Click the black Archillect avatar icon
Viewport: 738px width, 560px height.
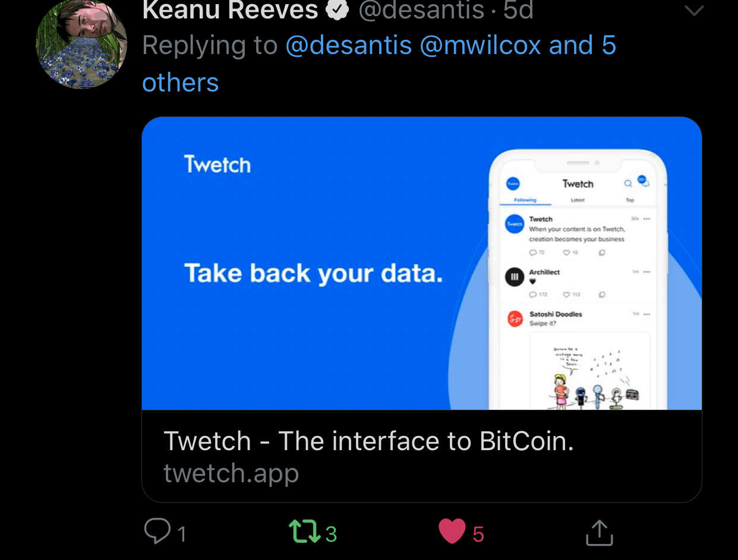point(514,277)
